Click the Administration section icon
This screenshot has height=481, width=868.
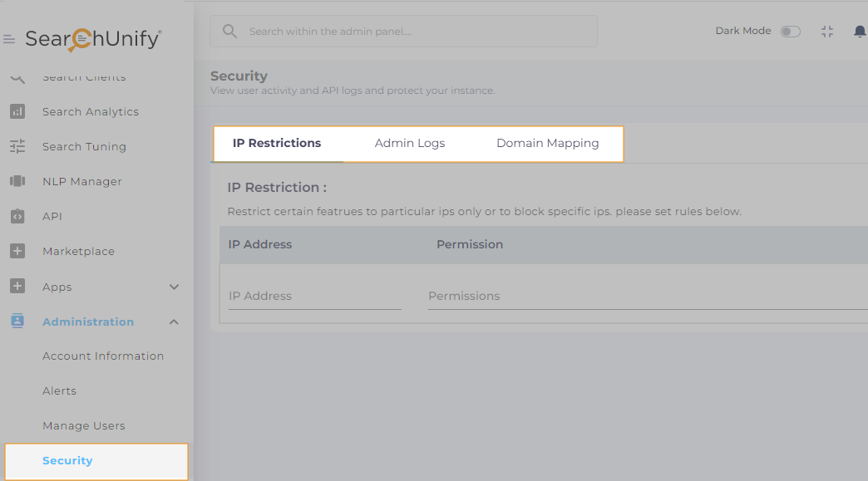point(17,321)
